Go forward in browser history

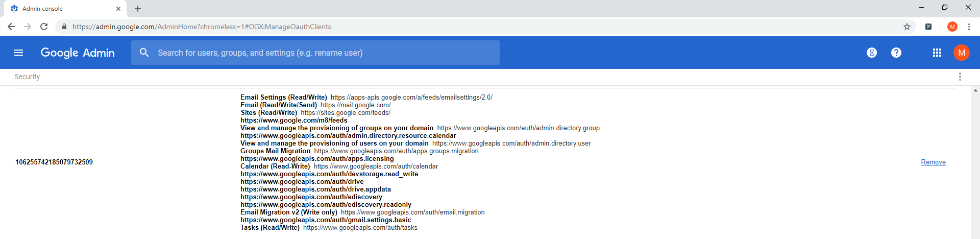tap(28, 27)
